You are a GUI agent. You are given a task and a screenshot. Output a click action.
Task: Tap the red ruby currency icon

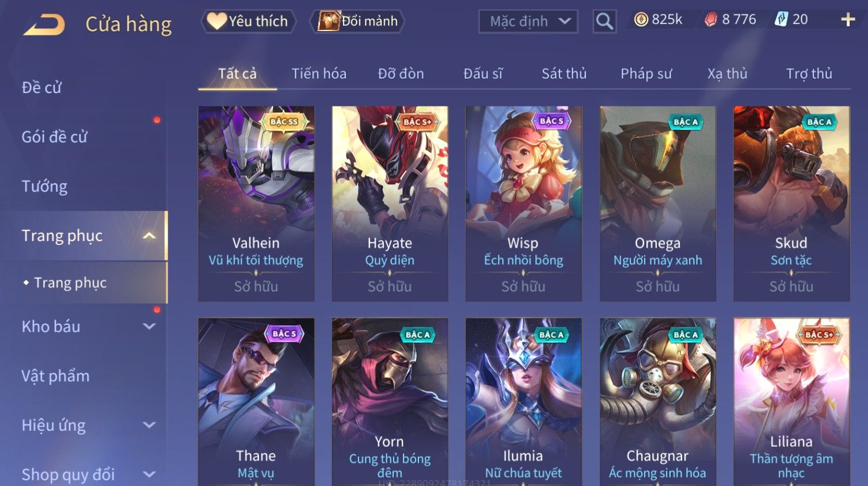pos(711,20)
